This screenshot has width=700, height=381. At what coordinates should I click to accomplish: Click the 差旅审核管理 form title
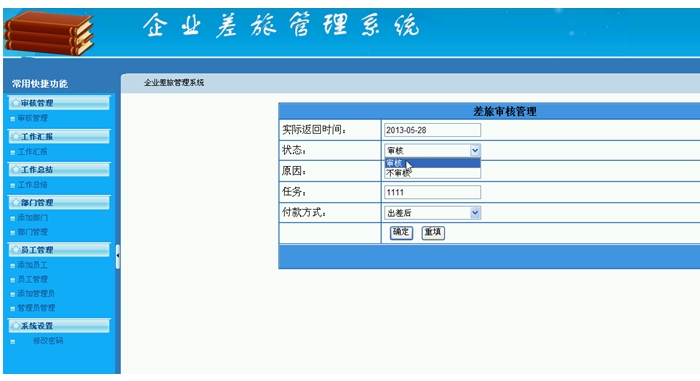pos(504,111)
